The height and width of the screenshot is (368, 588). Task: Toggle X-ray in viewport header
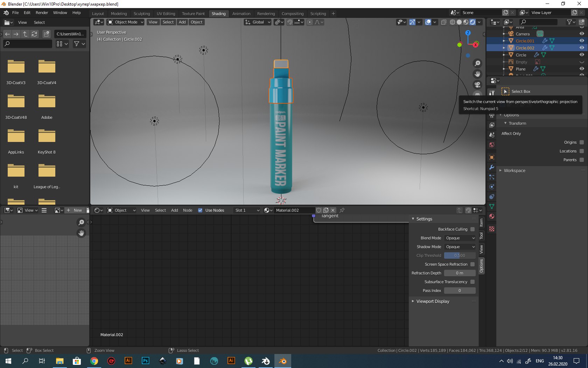443,22
